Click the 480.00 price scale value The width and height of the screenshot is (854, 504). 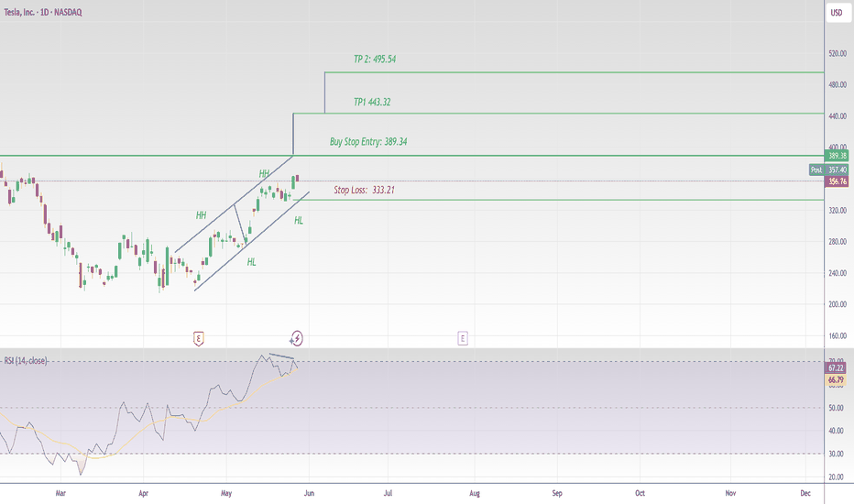[838, 84]
